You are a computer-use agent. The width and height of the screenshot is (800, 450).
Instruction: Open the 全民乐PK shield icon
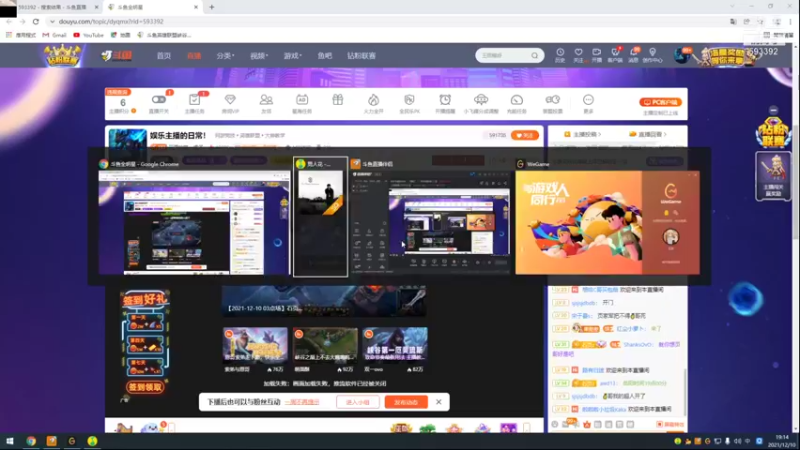(409, 100)
